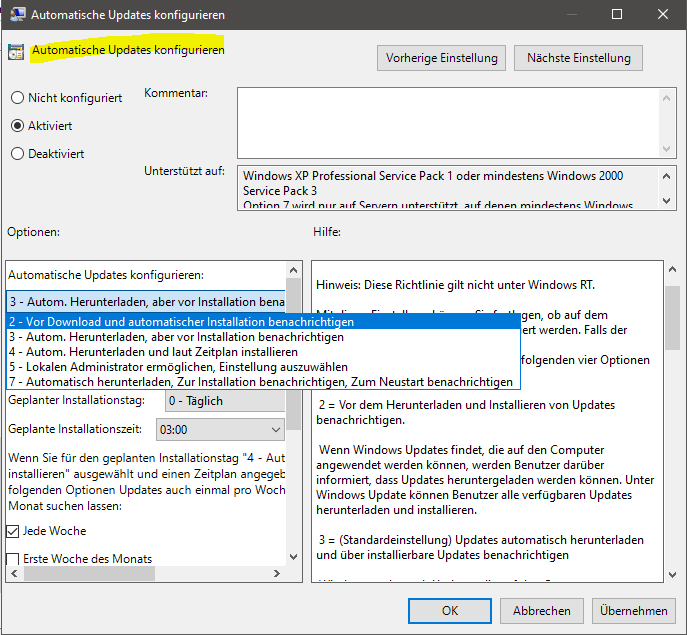Click Vorherige Einstellung button
This screenshot has height=635, width=687.
coord(441,58)
